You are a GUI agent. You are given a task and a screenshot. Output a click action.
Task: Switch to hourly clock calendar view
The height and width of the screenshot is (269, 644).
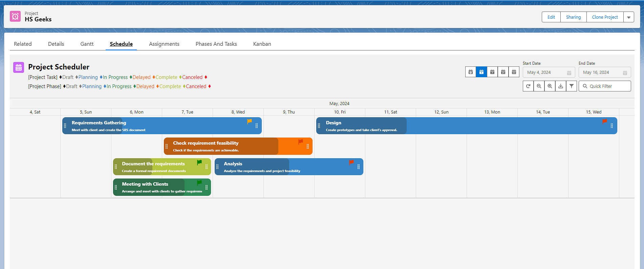[471, 72]
